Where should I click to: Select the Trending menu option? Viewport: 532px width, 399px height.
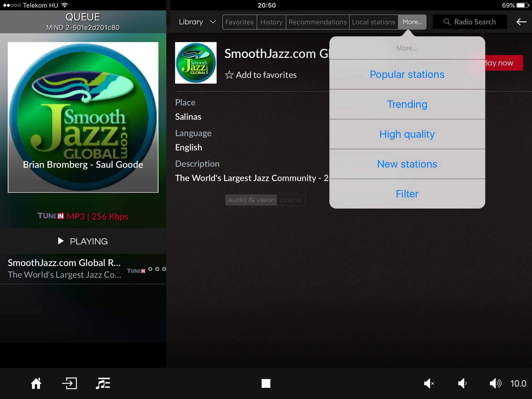click(407, 104)
